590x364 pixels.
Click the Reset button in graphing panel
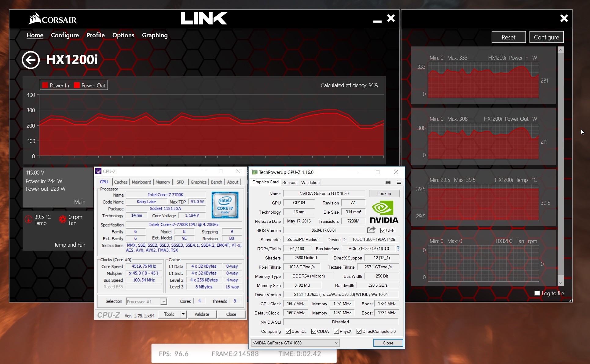508,37
